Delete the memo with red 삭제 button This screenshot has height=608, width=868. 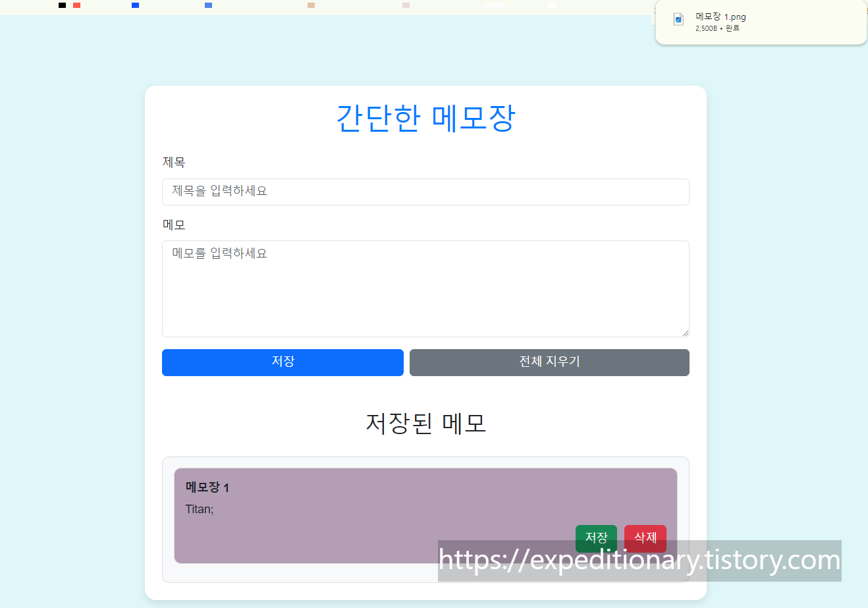(x=645, y=538)
